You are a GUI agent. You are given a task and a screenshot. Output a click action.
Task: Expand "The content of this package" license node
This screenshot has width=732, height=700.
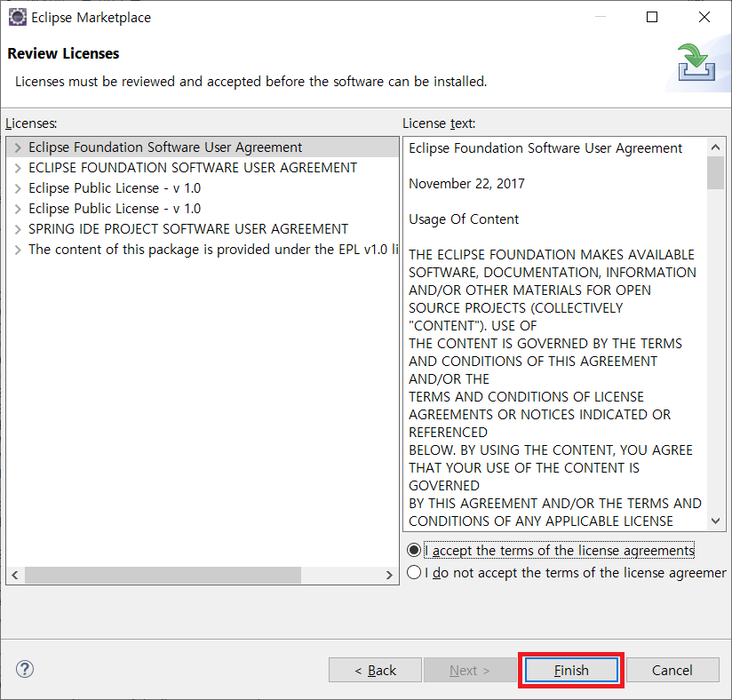pos(18,250)
